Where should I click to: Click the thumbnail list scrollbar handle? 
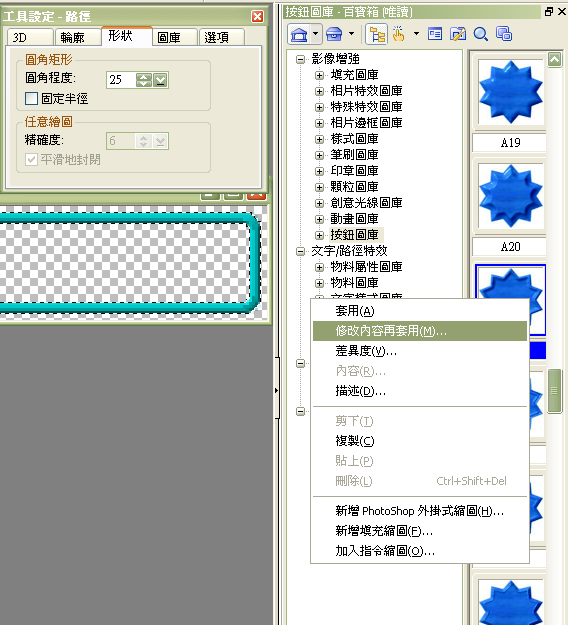554,391
